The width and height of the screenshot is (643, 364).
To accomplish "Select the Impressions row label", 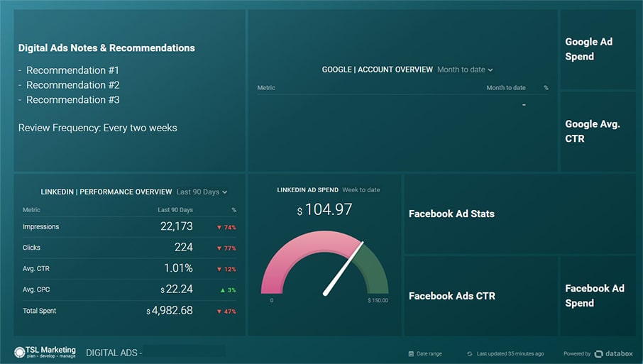I will [40, 226].
